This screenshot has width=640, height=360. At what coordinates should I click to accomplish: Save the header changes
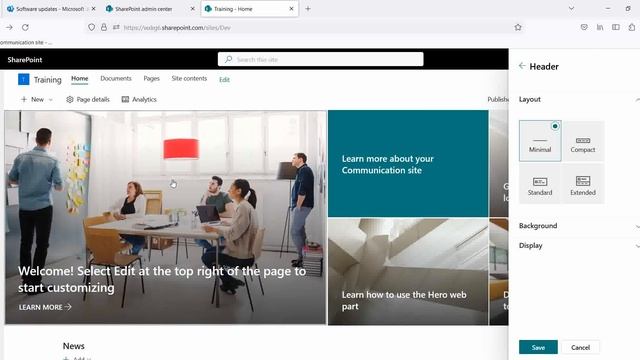[538, 347]
